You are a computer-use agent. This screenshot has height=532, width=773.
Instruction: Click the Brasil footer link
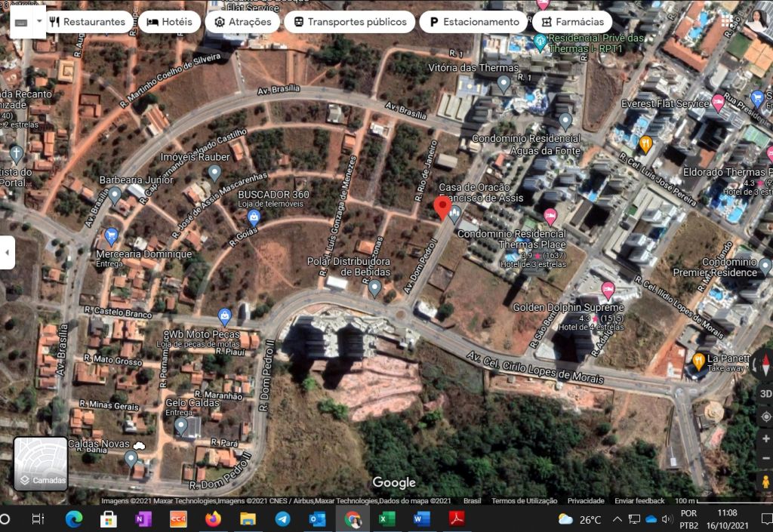coord(473,500)
